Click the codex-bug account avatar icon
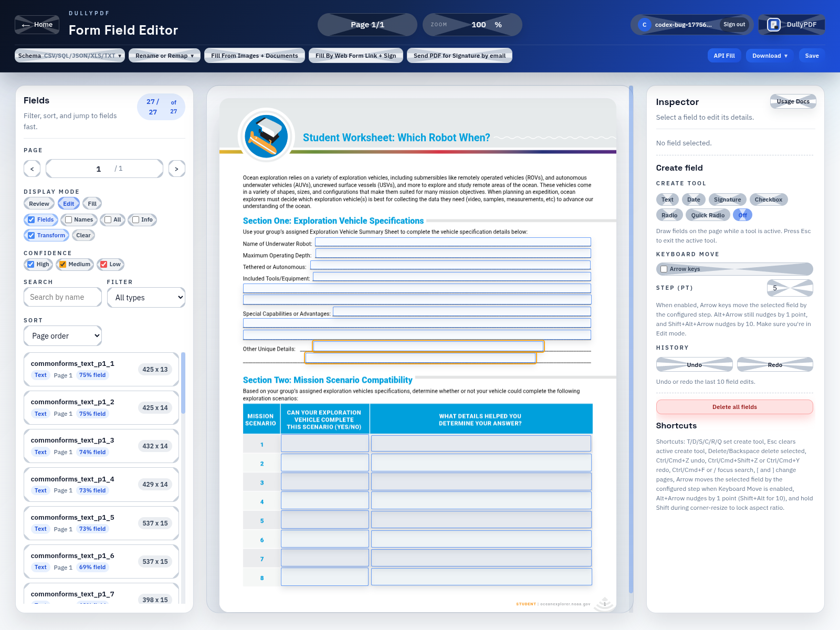840x630 pixels. (644, 24)
